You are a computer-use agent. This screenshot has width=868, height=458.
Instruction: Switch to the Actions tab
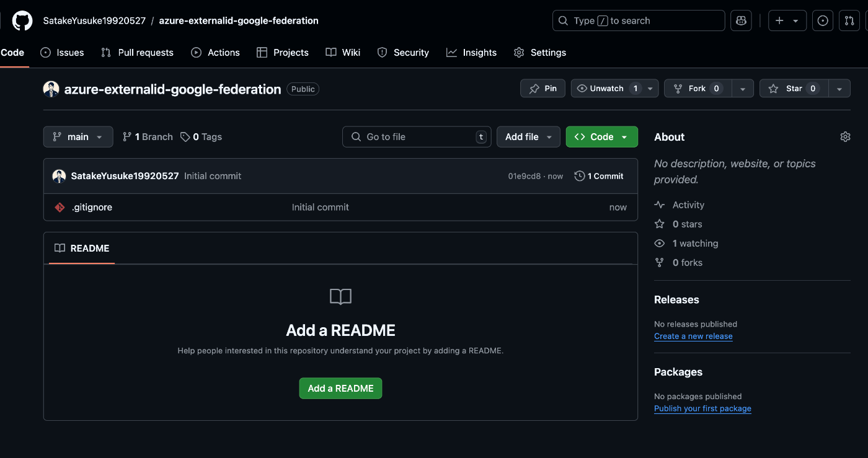(215, 53)
